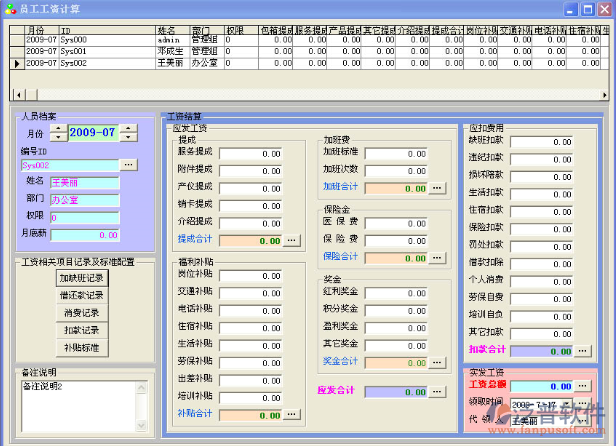Click ellipsis button next to 奖金合计
The image size is (616, 446).
coord(437,361)
